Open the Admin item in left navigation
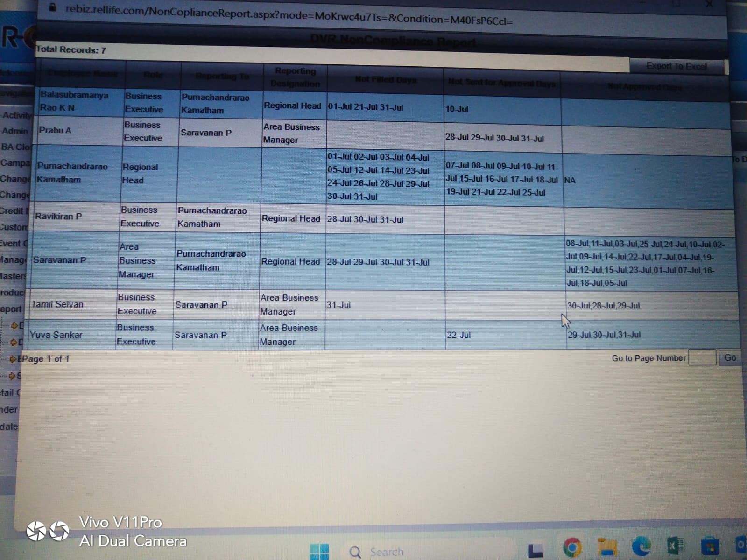Viewport: 747px width, 560px height. 15,131
